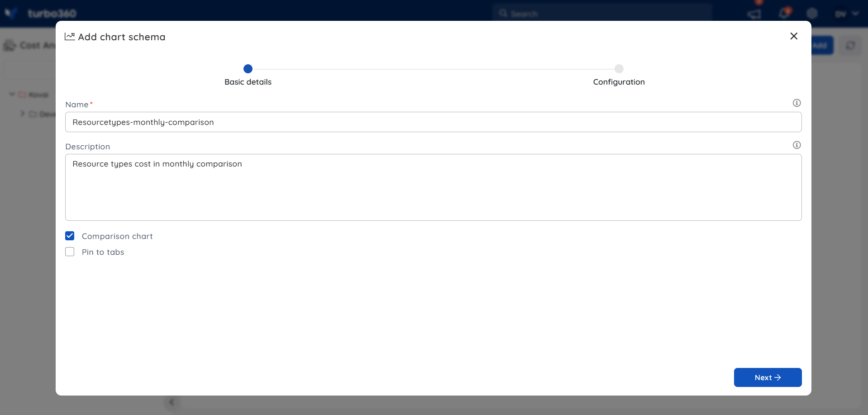This screenshot has width=868, height=415.
Task: Select the Configuration step indicator
Action: point(619,69)
